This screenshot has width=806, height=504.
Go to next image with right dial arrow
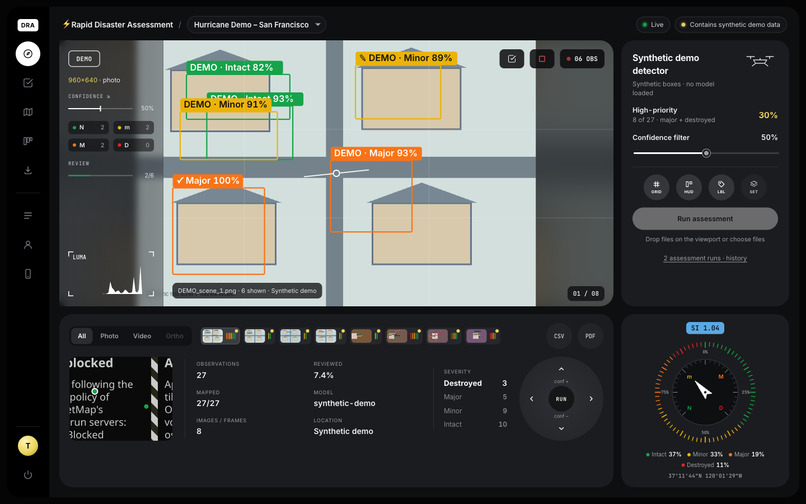[x=591, y=399]
